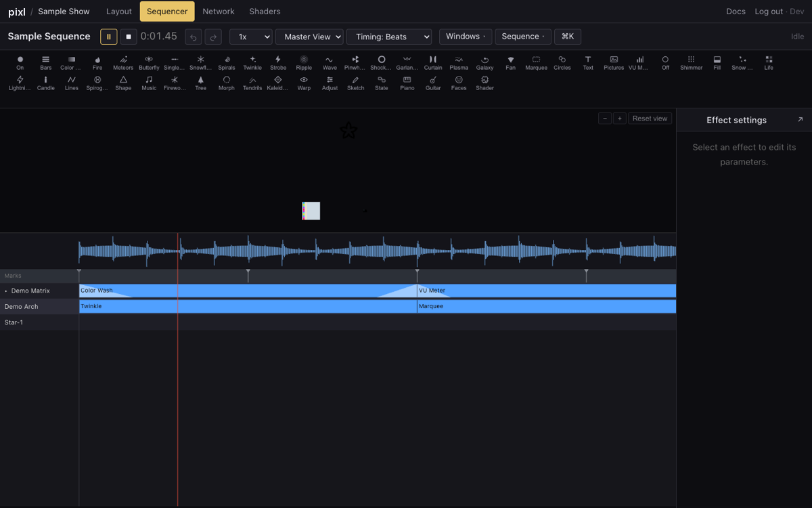This screenshot has height=508, width=812.
Task: Click the Log out link
Action: point(769,12)
